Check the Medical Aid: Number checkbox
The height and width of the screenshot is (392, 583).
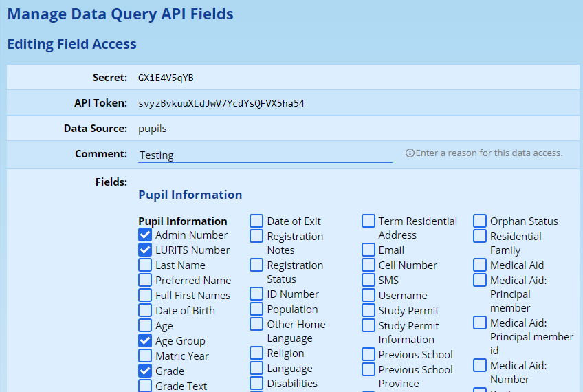480,365
